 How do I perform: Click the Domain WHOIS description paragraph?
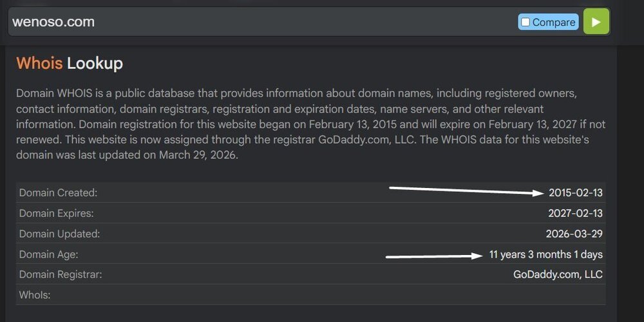310,124
